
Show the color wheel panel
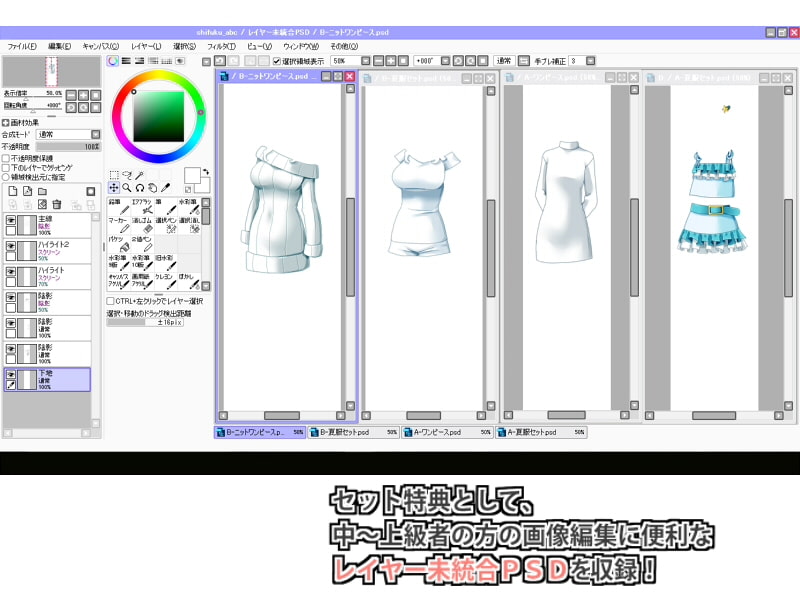pyautogui.click(x=113, y=61)
